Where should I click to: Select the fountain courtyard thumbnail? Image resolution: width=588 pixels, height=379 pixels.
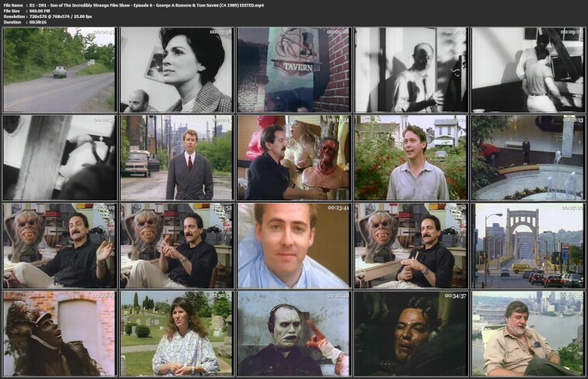[528, 158]
